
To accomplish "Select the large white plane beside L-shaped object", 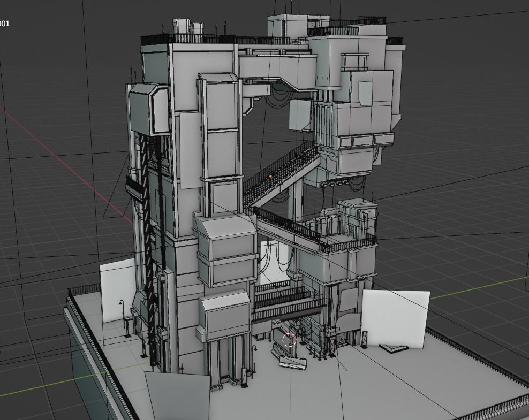I will pos(395,319).
